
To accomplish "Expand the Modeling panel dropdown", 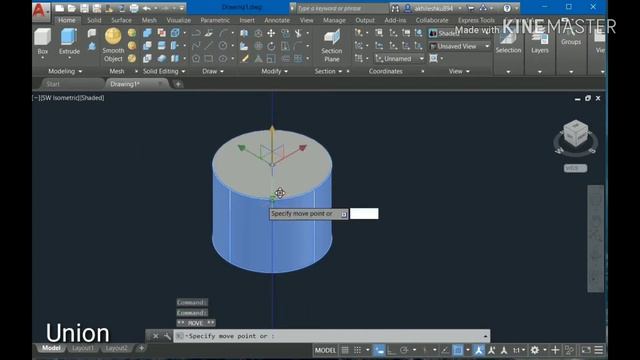I will [x=65, y=71].
